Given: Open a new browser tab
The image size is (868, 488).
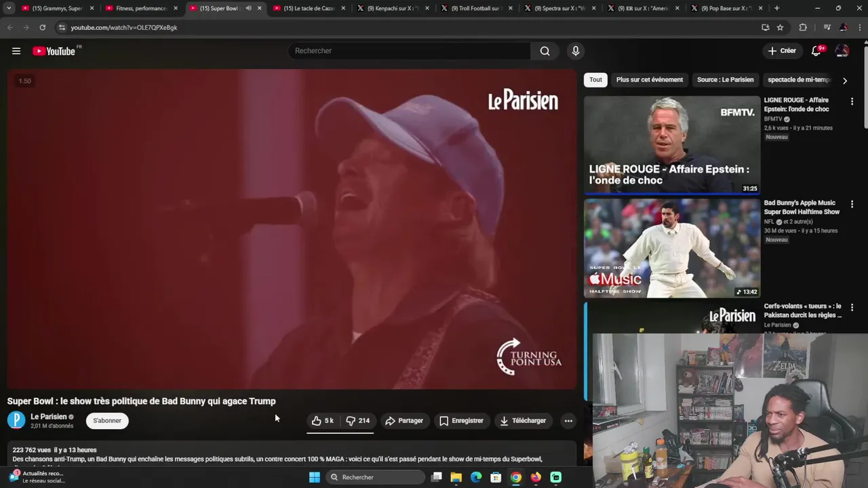Looking at the screenshot, I should pos(776,8).
